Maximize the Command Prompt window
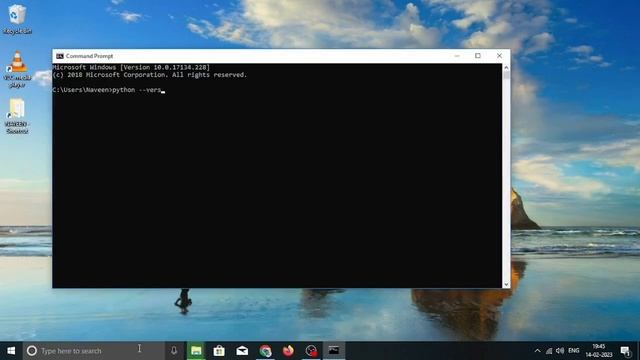Viewport: 640px width, 360px height. pyautogui.click(x=478, y=56)
